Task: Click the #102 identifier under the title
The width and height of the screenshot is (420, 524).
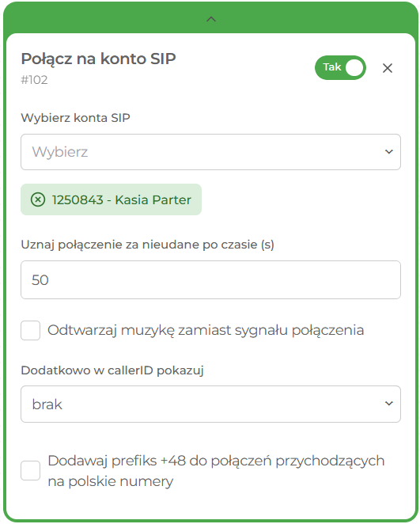Action: pos(34,80)
